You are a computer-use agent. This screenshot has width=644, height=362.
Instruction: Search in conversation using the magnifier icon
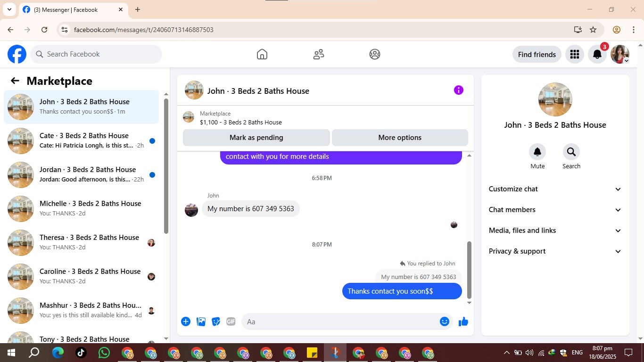pyautogui.click(x=571, y=152)
